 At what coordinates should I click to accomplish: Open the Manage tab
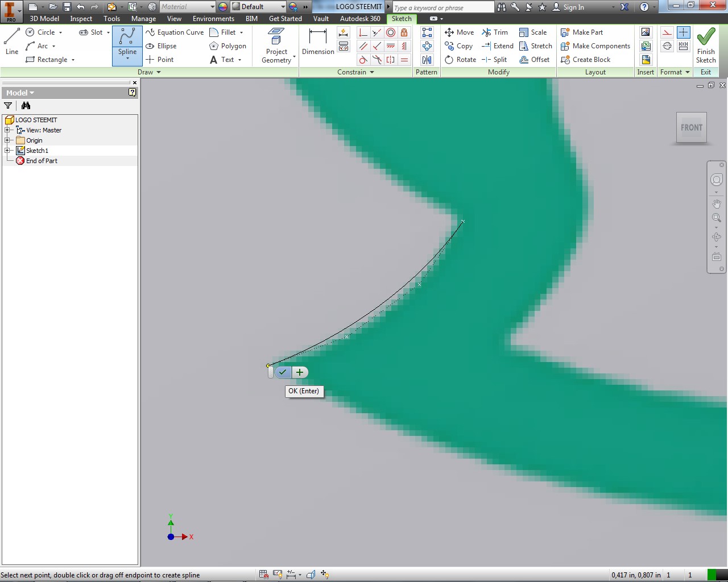point(143,19)
